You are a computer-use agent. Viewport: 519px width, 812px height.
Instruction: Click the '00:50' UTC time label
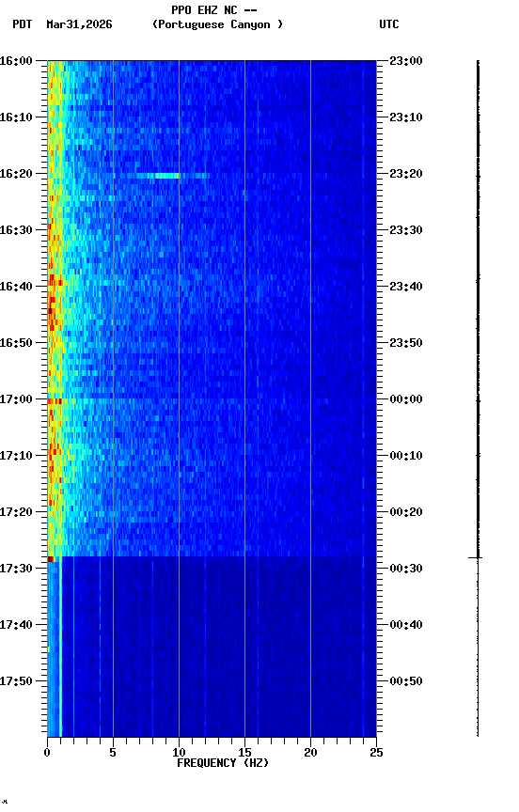(x=406, y=682)
